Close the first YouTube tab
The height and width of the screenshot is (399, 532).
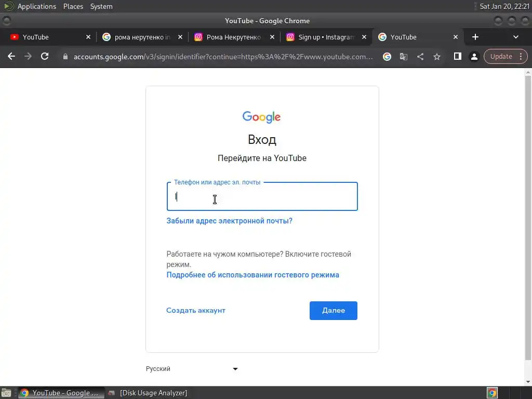88,37
